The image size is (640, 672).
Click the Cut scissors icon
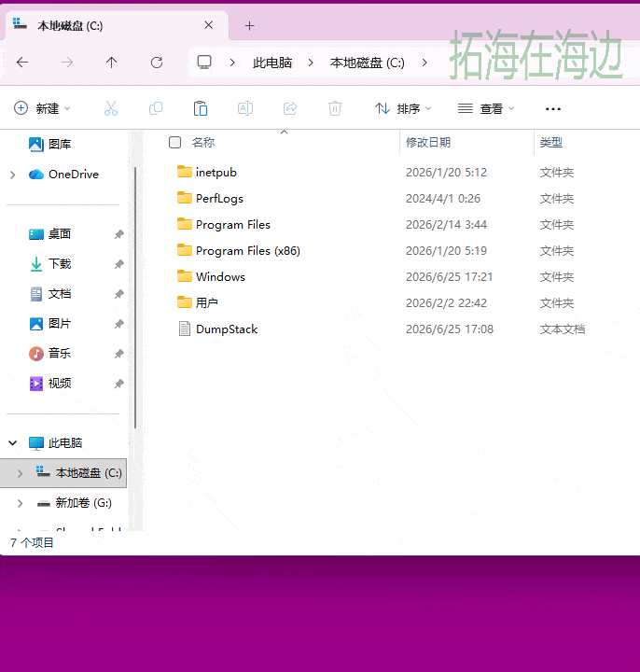(x=111, y=108)
